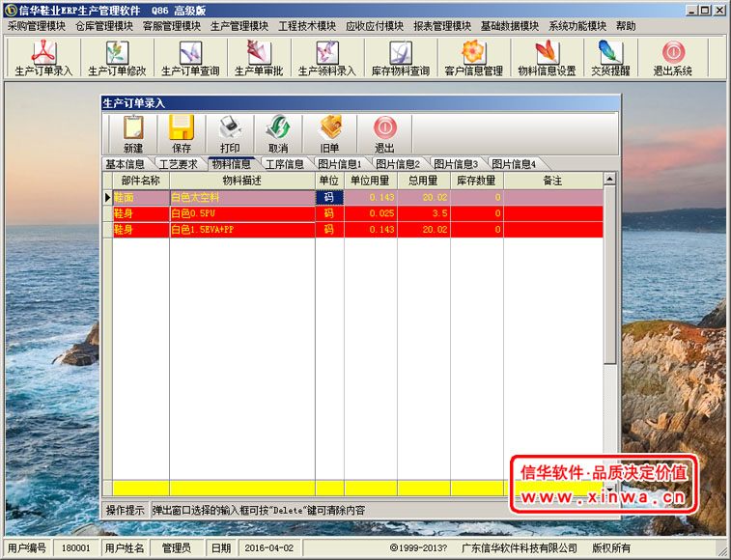
Task: Open the 客服管理模块 menu
Action: click(x=172, y=26)
